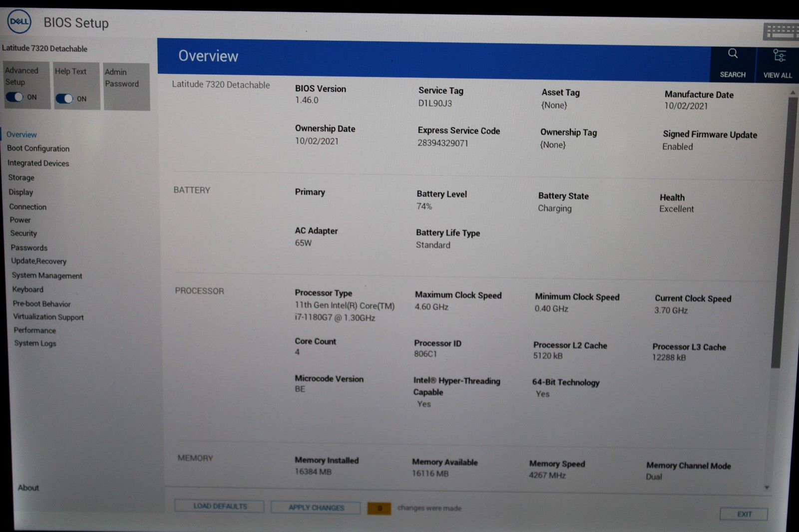The image size is (799, 532).
Task: Click the LOAD DEFAULTS button
Action: coord(220,506)
